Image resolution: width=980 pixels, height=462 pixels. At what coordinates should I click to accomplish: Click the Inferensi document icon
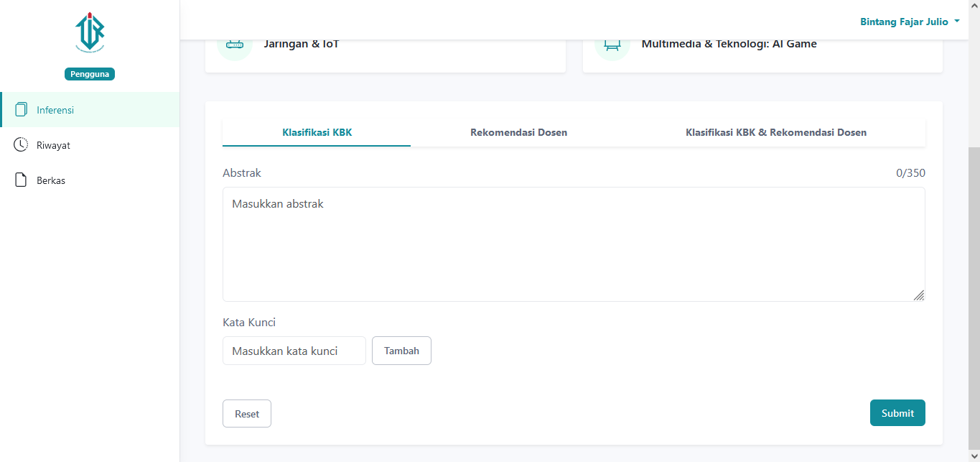coord(21,110)
